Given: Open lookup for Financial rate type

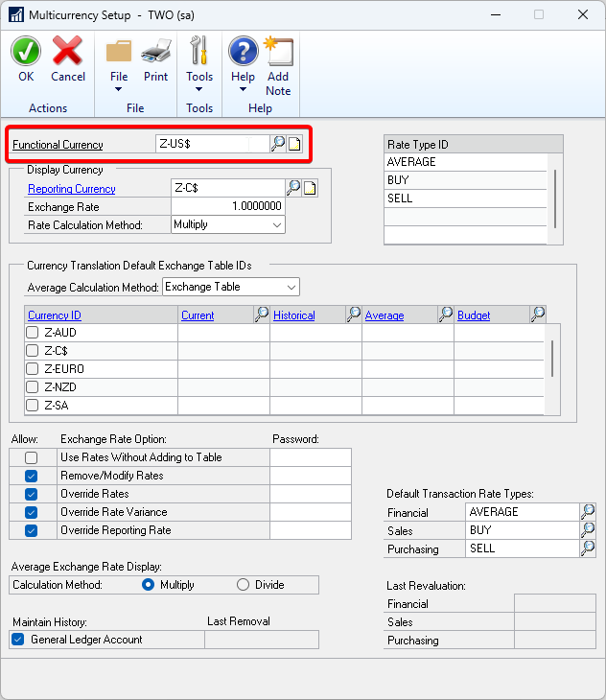Looking at the screenshot, I should [x=587, y=512].
